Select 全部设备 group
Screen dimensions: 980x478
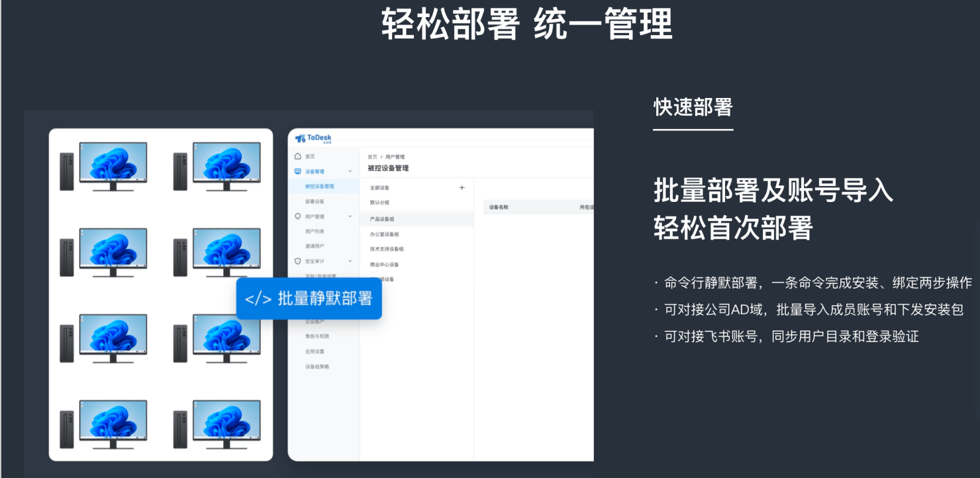tap(380, 188)
